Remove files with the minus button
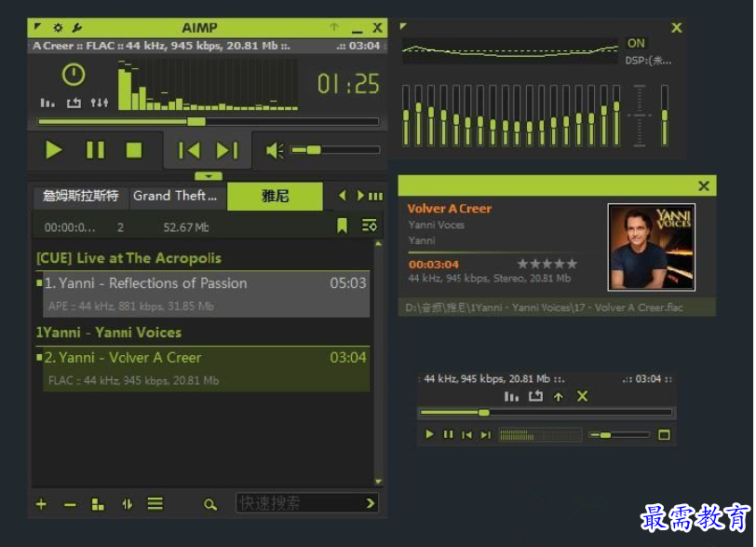Image resolution: width=756 pixels, height=547 pixels. pos(70,505)
